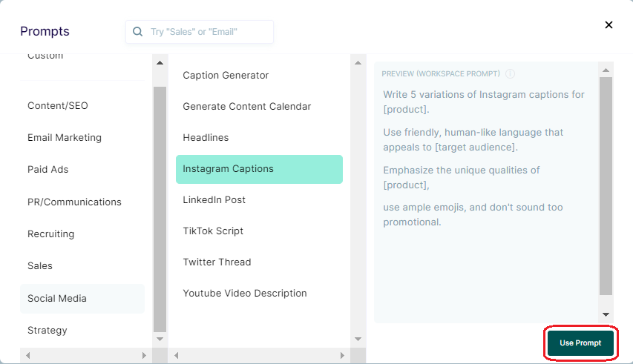Click preview pane scroll-up arrow
This screenshot has height=364, width=633.
606,70
